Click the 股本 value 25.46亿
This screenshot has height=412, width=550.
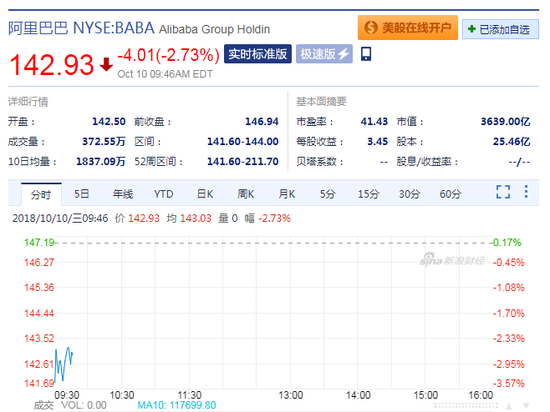(x=512, y=141)
